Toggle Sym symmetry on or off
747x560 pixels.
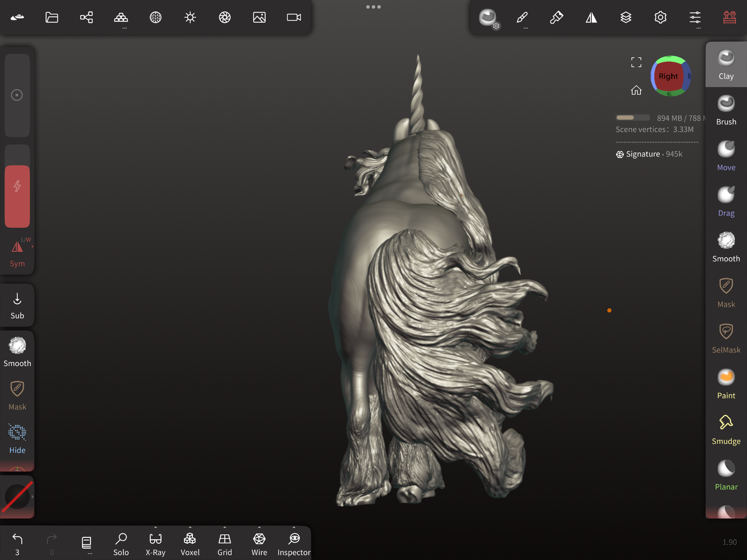coord(17,253)
